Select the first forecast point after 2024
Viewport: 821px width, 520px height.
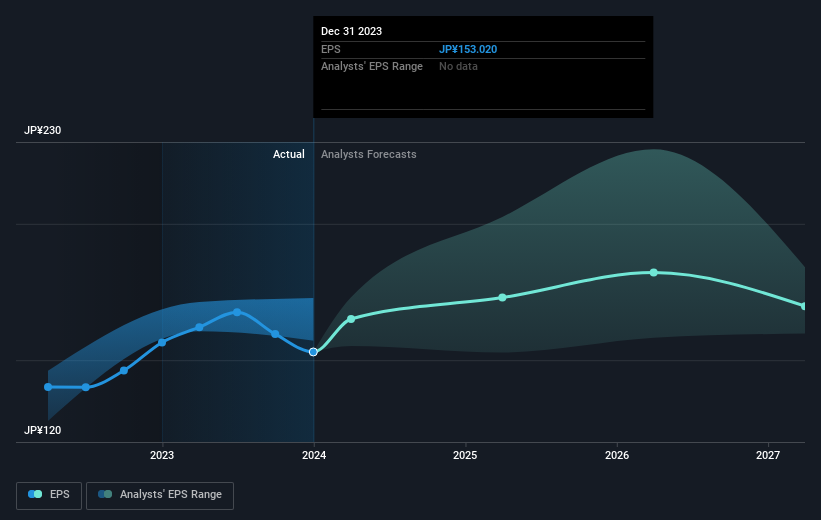(351, 319)
